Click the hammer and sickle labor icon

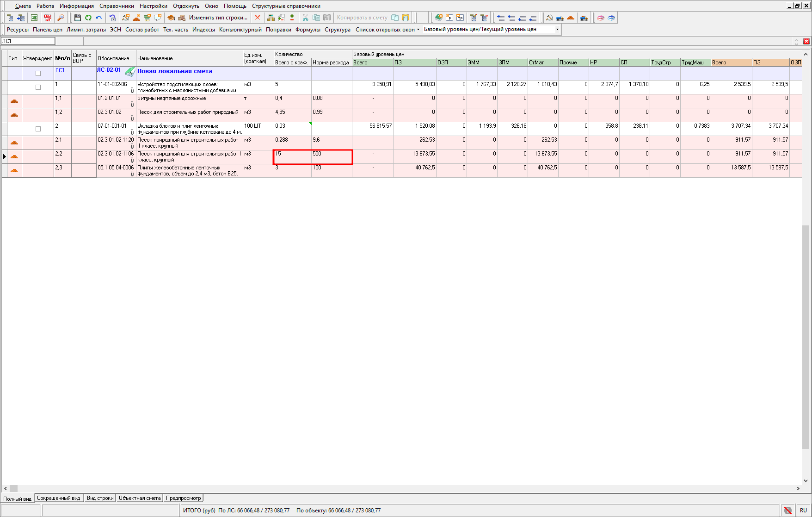pos(549,18)
